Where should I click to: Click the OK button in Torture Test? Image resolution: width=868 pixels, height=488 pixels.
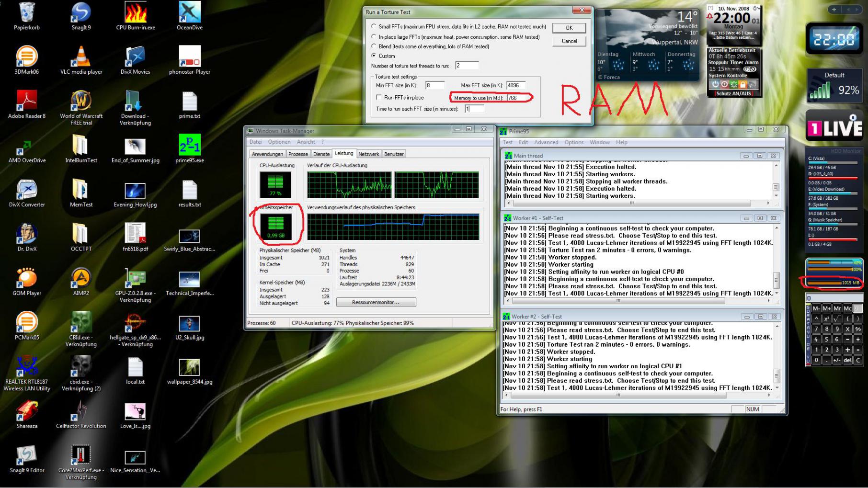(x=569, y=28)
